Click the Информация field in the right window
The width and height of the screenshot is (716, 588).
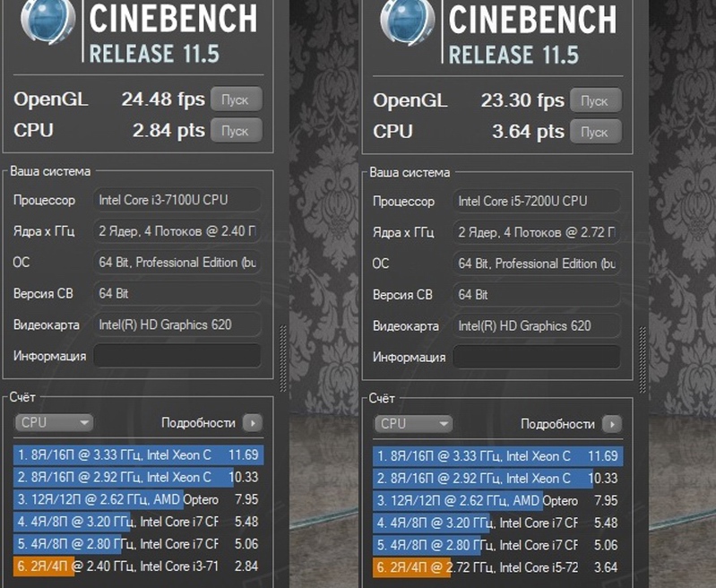coord(537,357)
